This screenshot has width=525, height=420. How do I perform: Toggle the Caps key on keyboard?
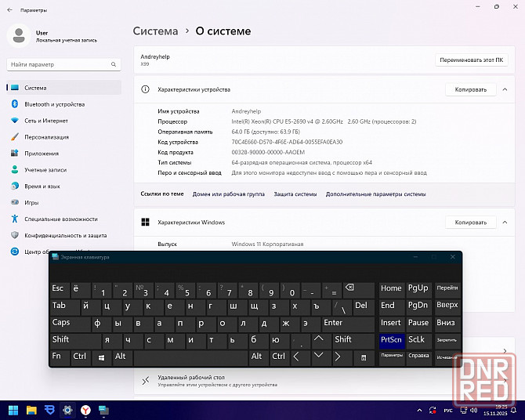70,324
